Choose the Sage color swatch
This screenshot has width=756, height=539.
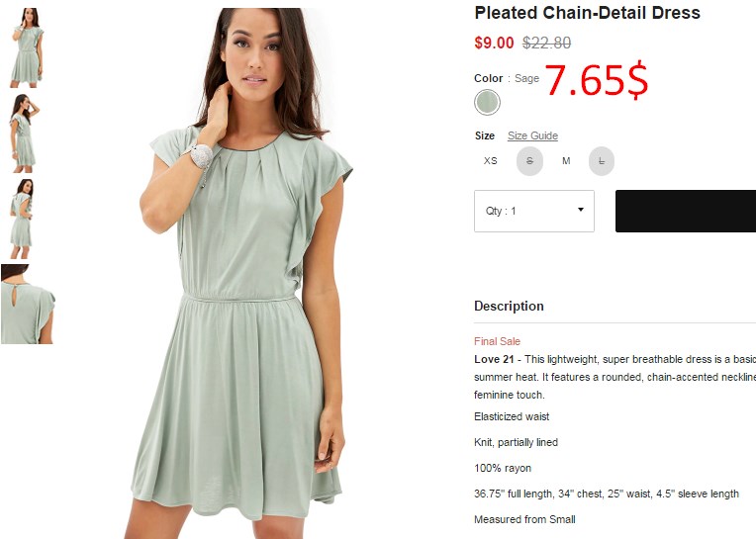click(x=487, y=102)
